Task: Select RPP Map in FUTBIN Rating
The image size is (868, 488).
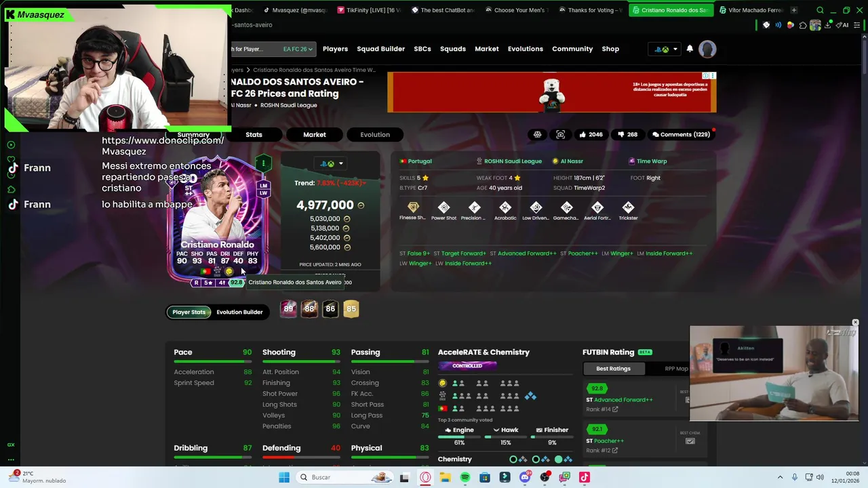Action: (676, 369)
